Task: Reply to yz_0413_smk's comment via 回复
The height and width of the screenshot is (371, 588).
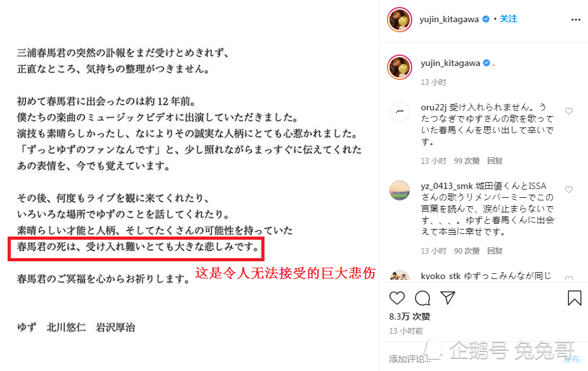Action: pos(495,251)
